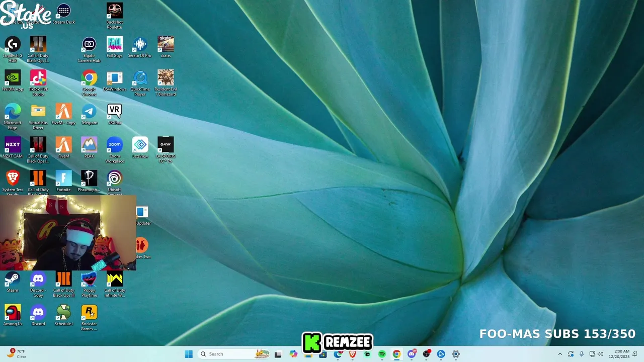This screenshot has height=362, width=644.
Task: Open Microsoft Edge desktop shortcut
Action: pyautogui.click(x=13, y=117)
